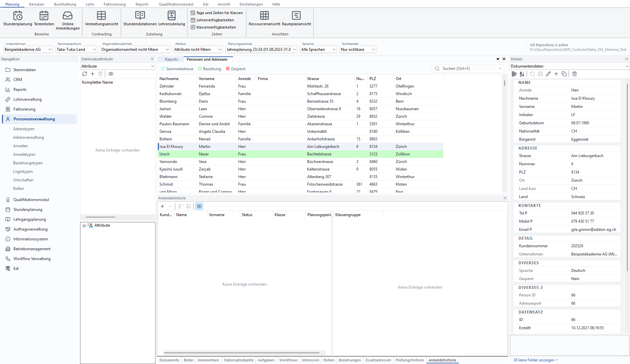Open Raumplanansicht view
The height and width of the screenshot is (364, 630).
pos(296,18)
